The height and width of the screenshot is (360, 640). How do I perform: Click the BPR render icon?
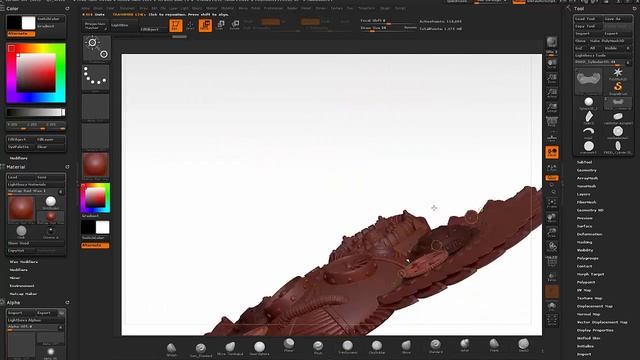(x=552, y=42)
